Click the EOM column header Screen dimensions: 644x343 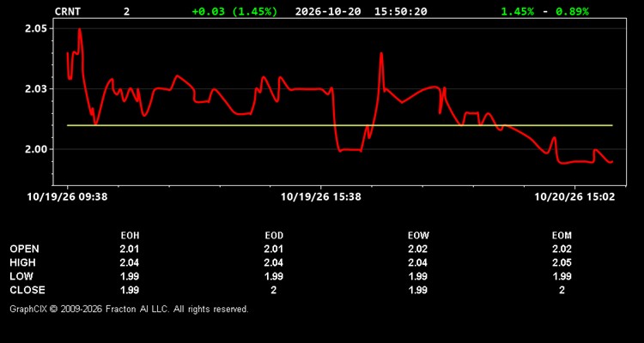[562, 236]
